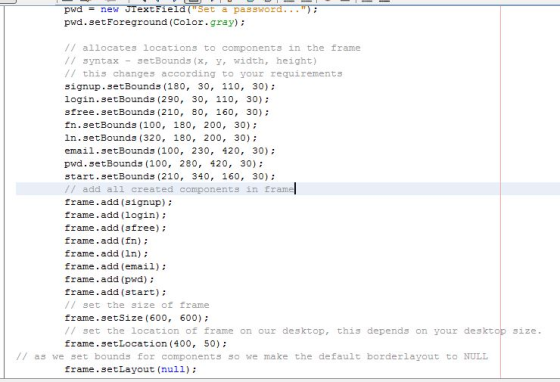Click comment 'this changes according to your requirements'
Screen dimensions: 560x382
(x=203, y=74)
